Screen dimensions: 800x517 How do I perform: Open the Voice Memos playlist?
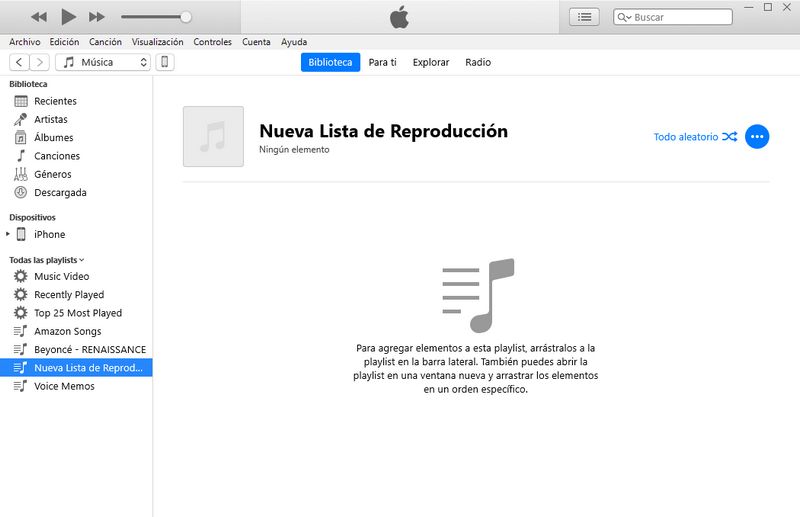coord(76,386)
